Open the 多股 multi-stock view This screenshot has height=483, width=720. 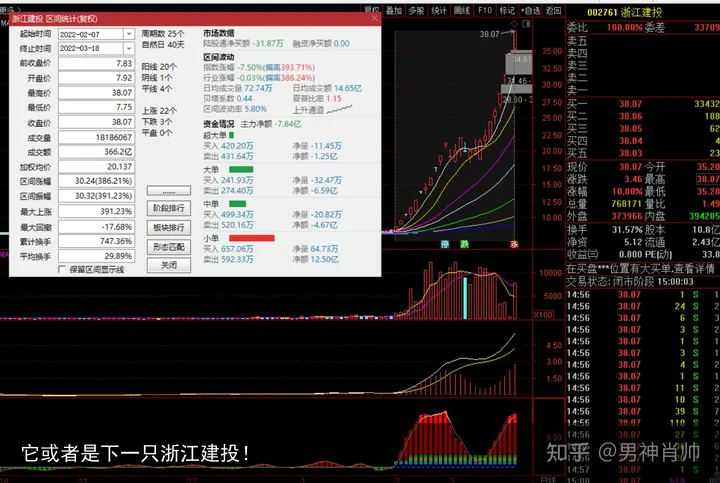[x=416, y=10]
